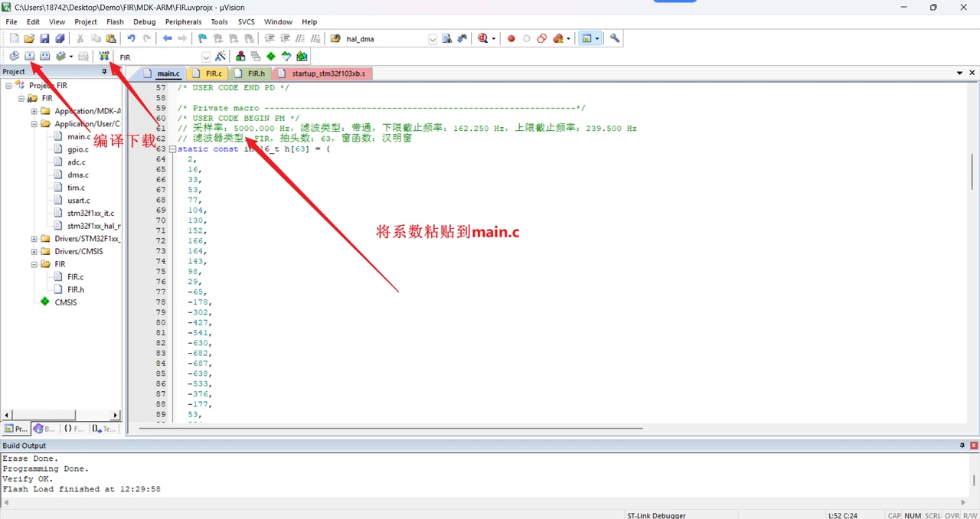980x519 pixels.
Task: Open the Flash menu
Action: pos(115,22)
